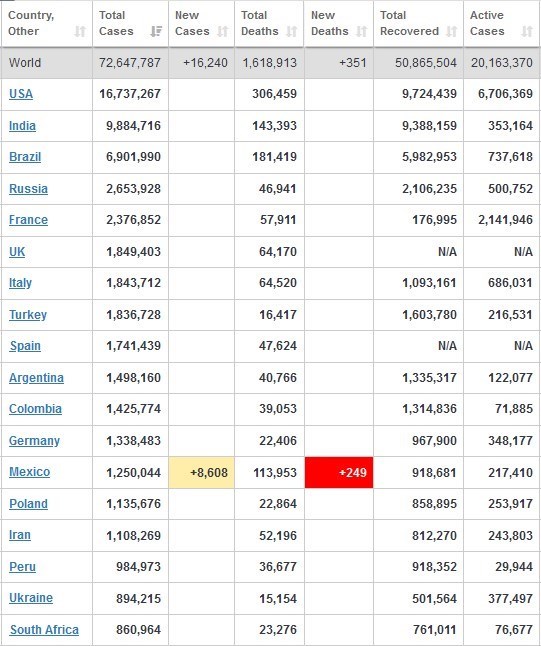This screenshot has height=646, width=541.
Task: Click the Total Cases column header
Action: point(131,23)
